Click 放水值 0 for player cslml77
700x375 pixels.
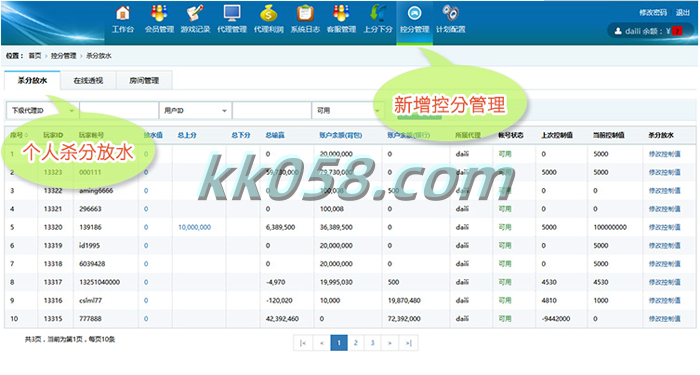click(146, 300)
